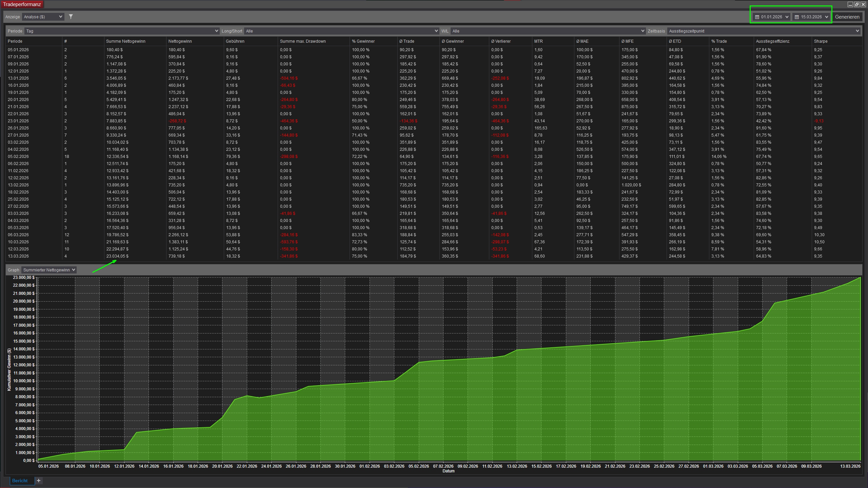Select the Tradeperformanz title tab

click(22, 4)
